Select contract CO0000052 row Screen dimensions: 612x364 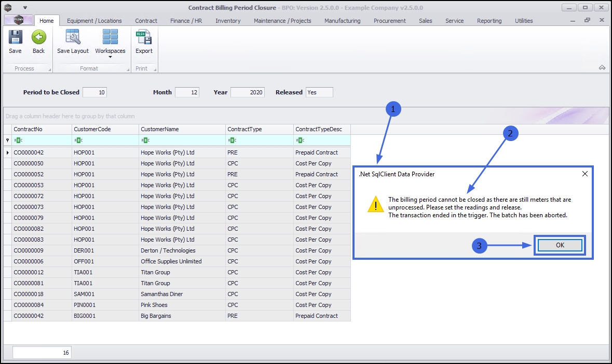point(177,174)
